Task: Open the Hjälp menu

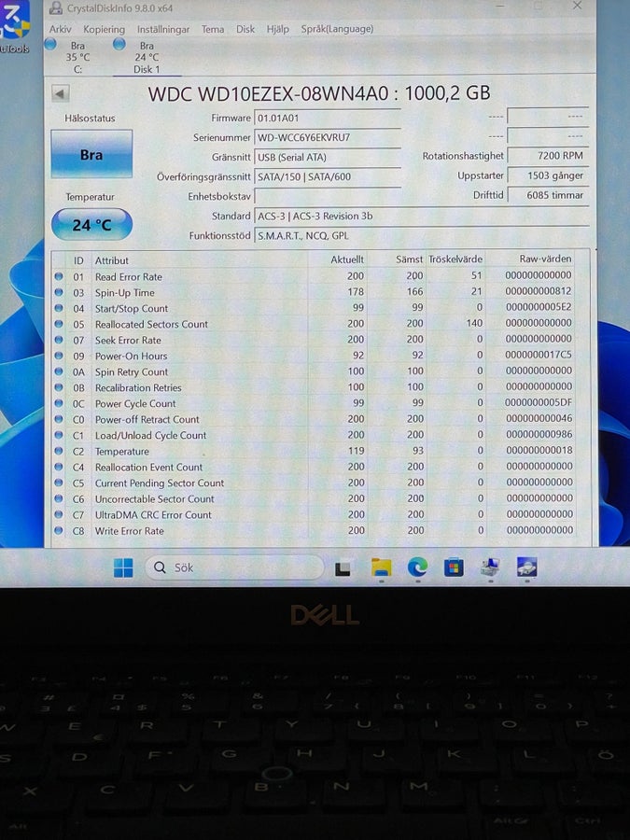Action: [277, 29]
